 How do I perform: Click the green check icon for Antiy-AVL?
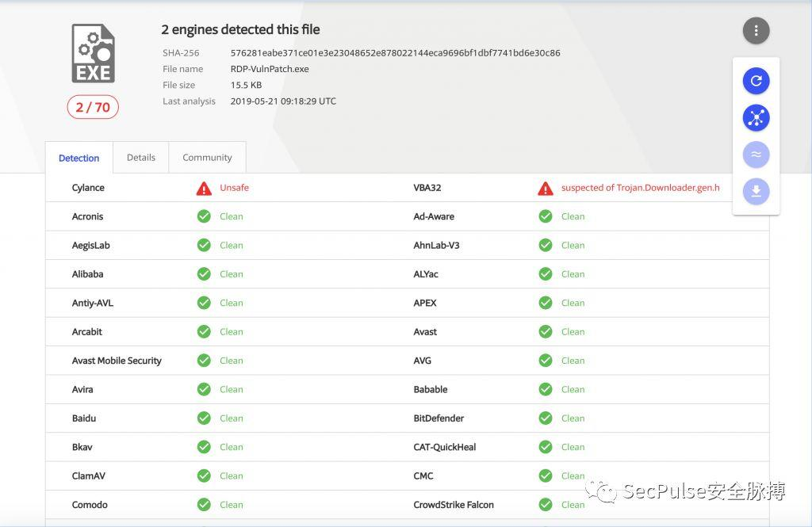(204, 303)
